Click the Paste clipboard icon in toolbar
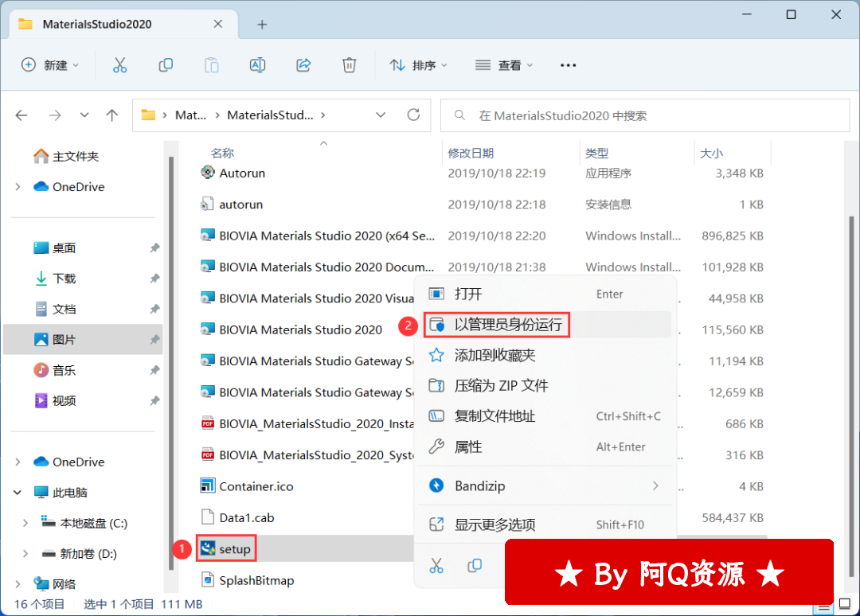Viewport: 860px width, 616px height. (x=212, y=65)
